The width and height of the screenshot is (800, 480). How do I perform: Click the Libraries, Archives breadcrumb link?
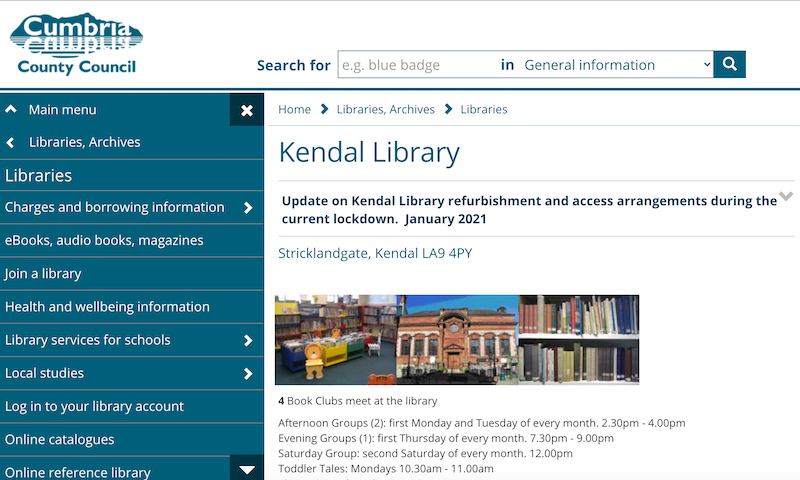coord(384,109)
